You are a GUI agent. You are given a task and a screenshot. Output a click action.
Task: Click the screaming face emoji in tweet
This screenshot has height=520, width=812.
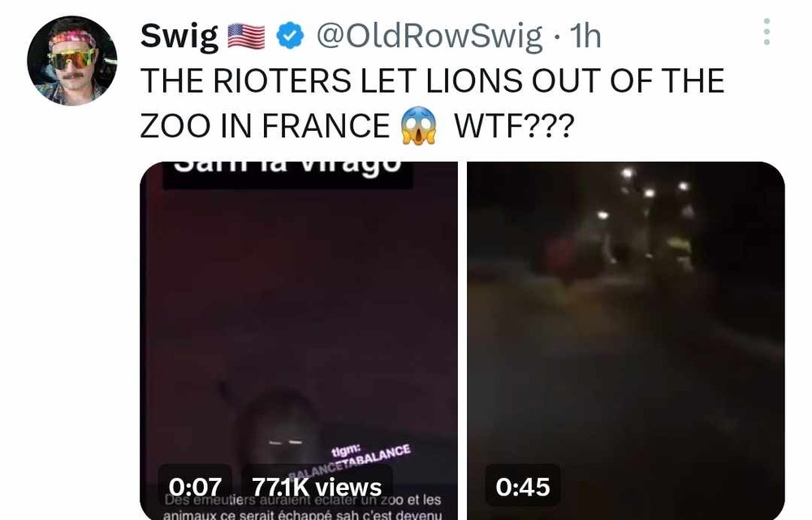418,125
